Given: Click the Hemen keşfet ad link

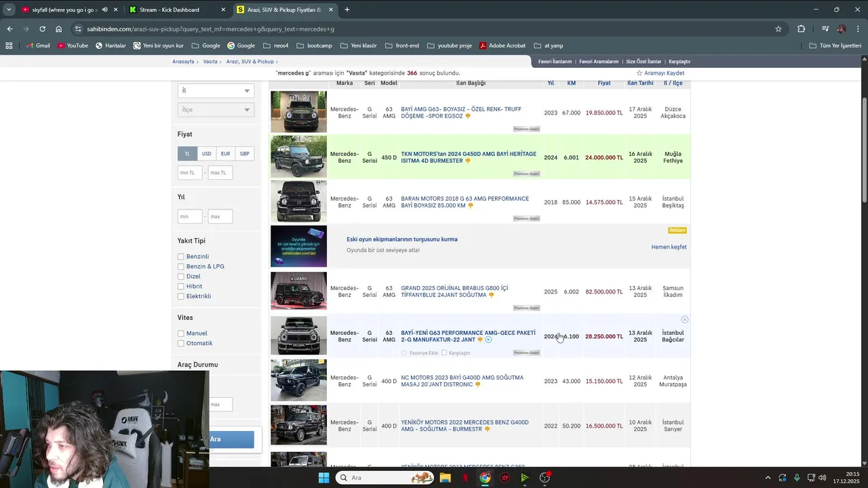Looking at the screenshot, I should click(669, 247).
